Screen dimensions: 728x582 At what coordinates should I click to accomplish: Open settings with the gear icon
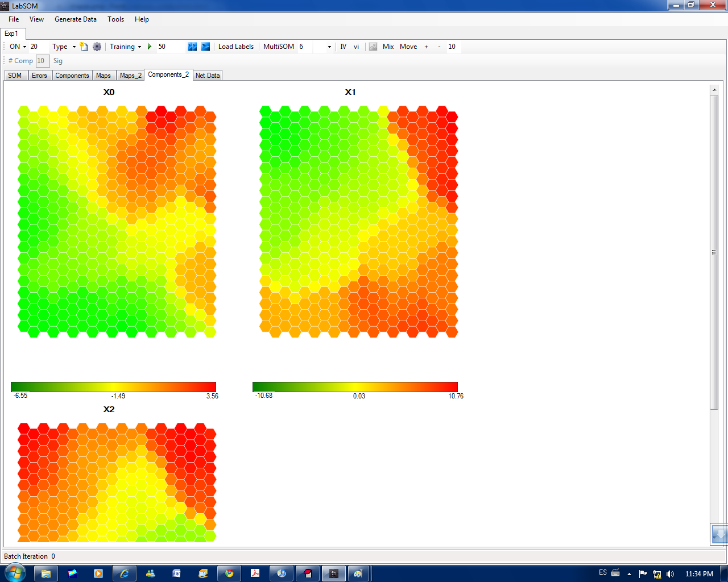(x=97, y=47)
